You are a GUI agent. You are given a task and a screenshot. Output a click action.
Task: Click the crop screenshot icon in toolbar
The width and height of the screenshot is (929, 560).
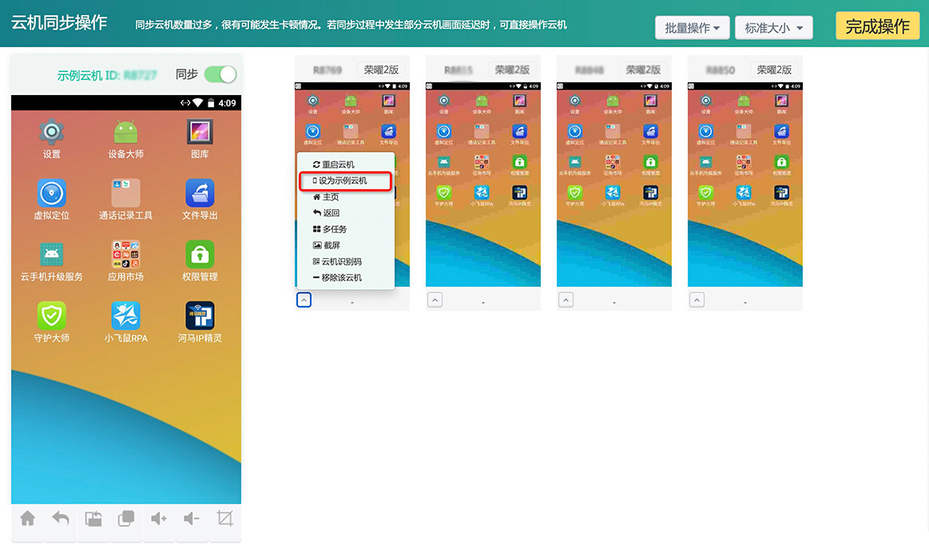point(224,519)
